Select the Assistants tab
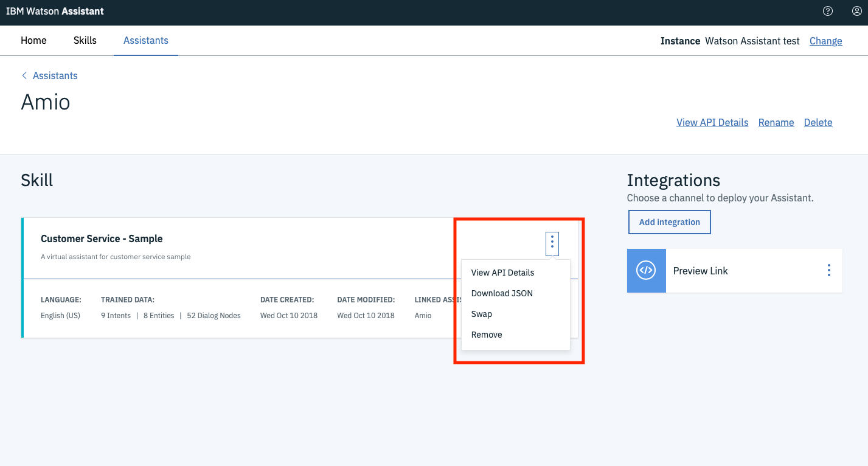The image size is (868, 466). pos(146,40)
